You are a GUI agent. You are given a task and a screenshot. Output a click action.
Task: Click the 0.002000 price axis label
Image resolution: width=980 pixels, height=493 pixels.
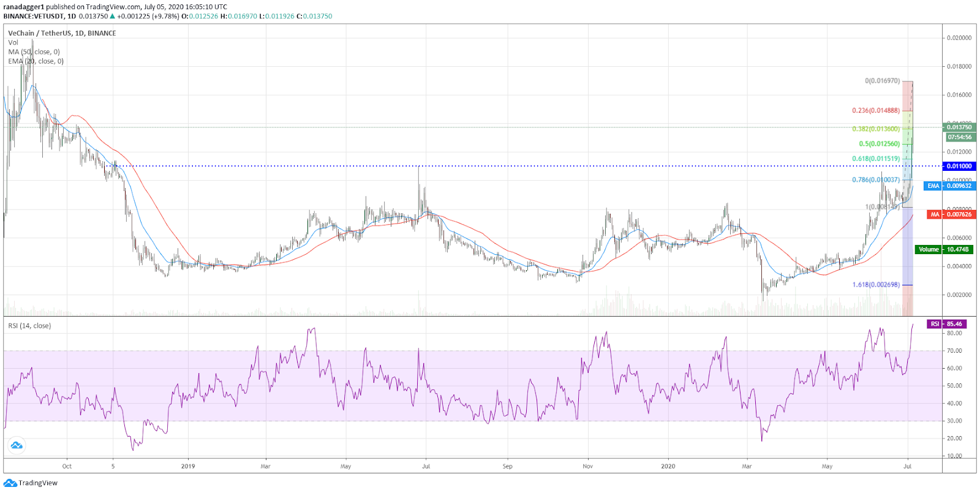coord(959,295)
